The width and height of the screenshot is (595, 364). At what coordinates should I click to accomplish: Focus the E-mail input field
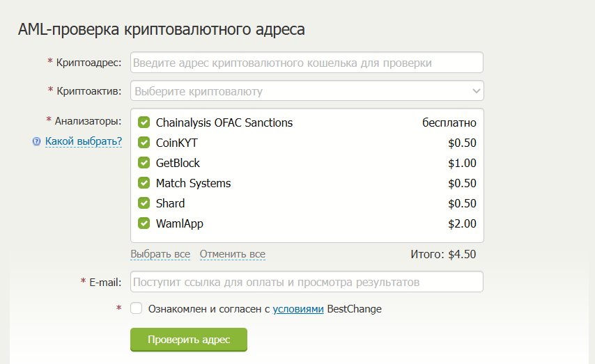(x=307, y=282)
